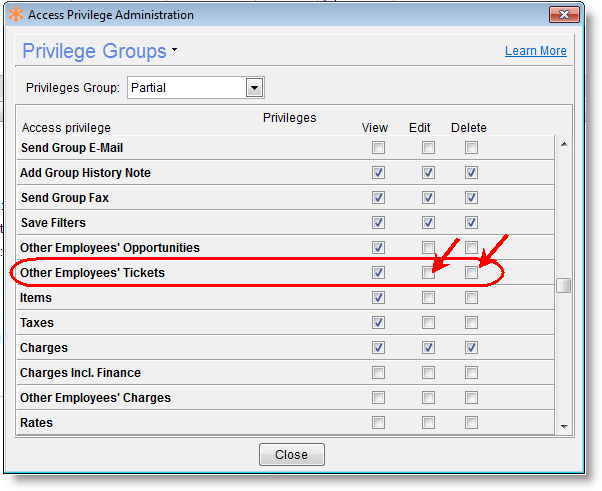Click the scroll down arrow of privileges list
Image resolution: width=602 pixels, height=491 pixels.
[564, 426]
